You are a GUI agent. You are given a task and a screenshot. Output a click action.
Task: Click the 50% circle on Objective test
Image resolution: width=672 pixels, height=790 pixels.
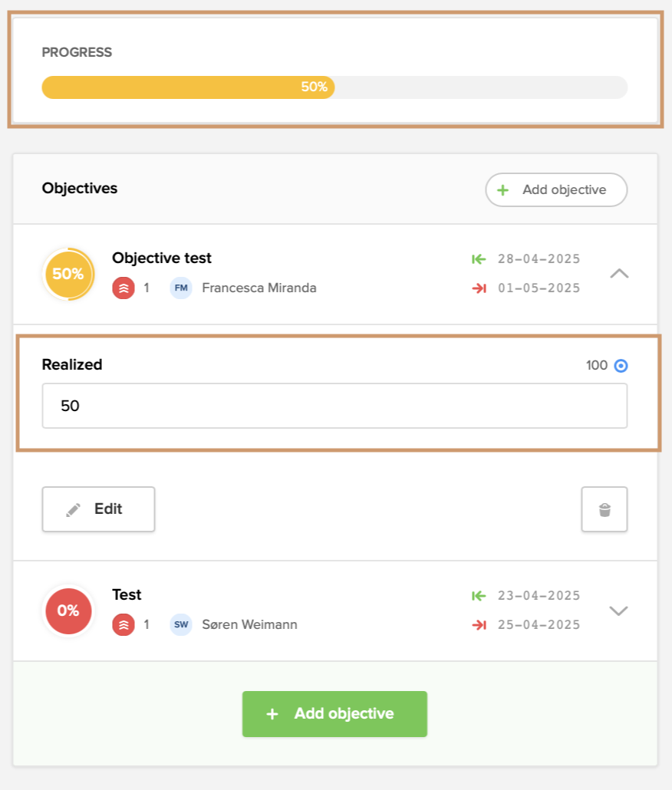pyautogui.click(x=68, y=274)
